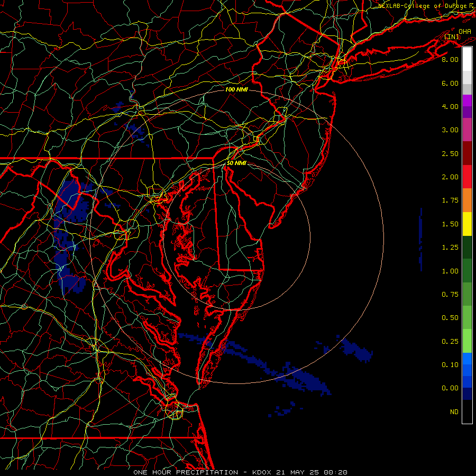This screenshot has width=476, height=476.
Task: Click the 50 NMI range ring label
Action: tap(236, 163)
